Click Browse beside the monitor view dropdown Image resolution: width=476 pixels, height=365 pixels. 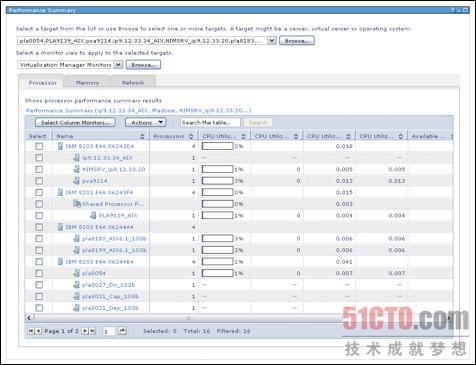click(143, 65)
